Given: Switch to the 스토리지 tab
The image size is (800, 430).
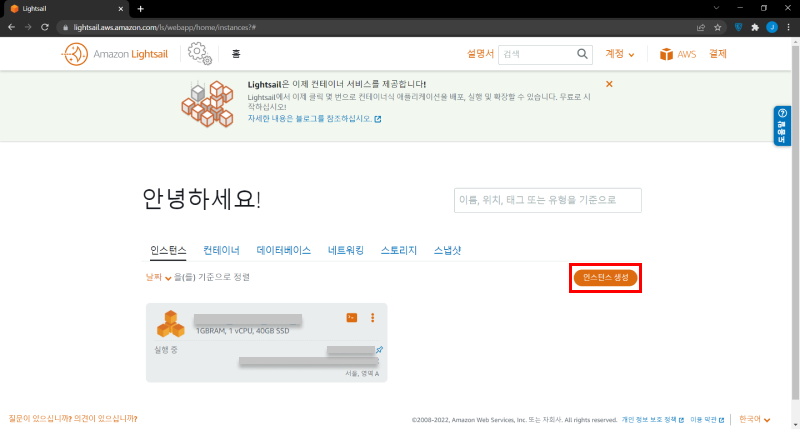Looking at the screenshot, I should click(x=399, y=250).
